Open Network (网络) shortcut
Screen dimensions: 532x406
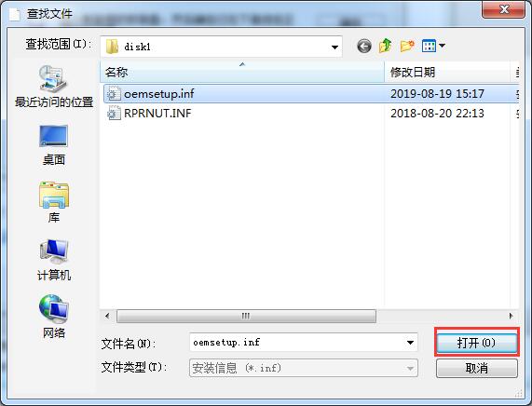tap(54, 317)
